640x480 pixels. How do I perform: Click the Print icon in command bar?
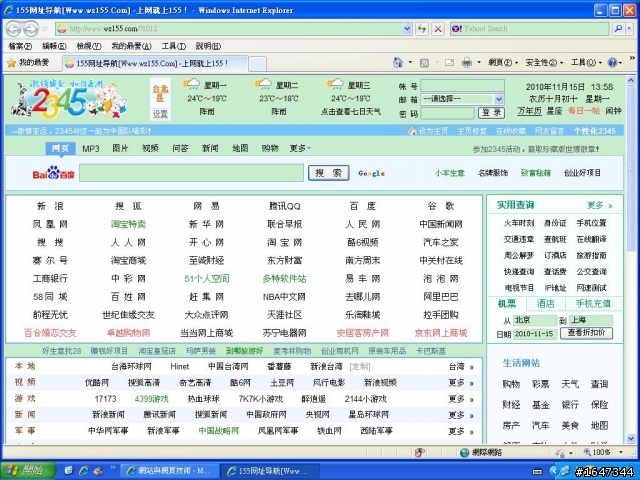click(x=467, y=62)
